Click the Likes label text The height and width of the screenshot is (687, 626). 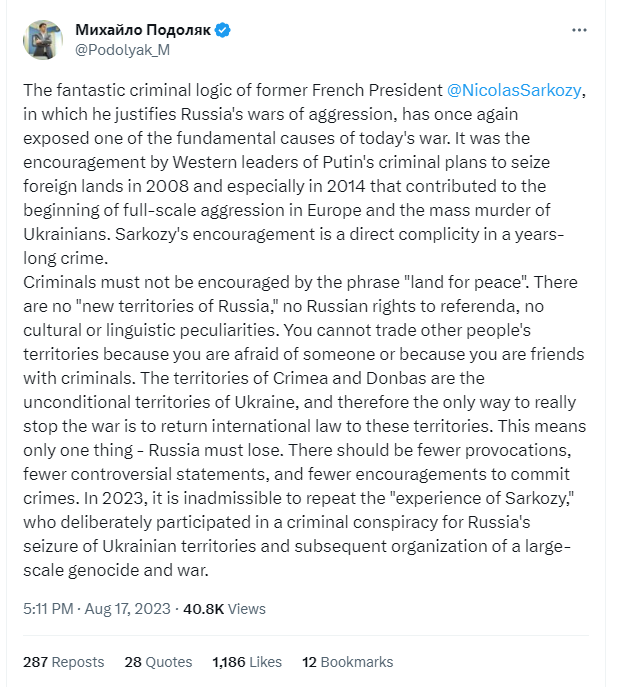tap(265, 662)
